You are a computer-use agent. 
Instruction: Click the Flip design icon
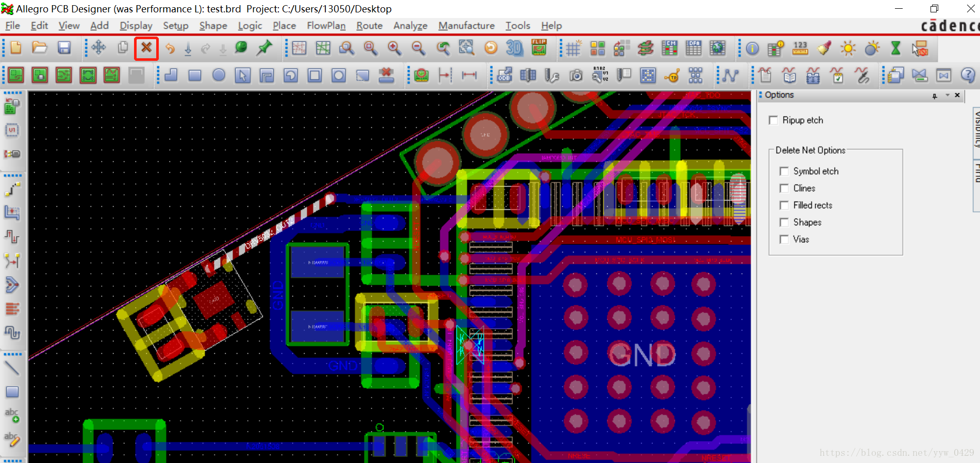(x=539, y=48)
